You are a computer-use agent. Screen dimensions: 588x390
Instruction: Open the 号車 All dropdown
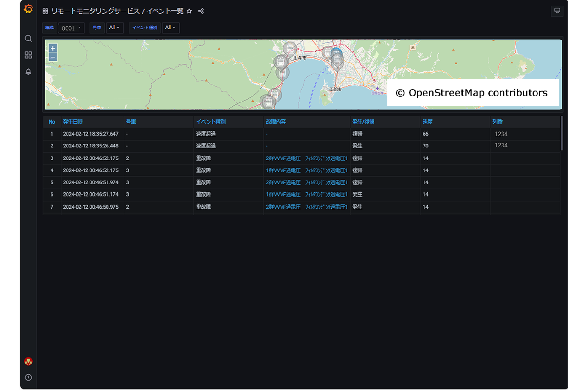coord(114,28)
